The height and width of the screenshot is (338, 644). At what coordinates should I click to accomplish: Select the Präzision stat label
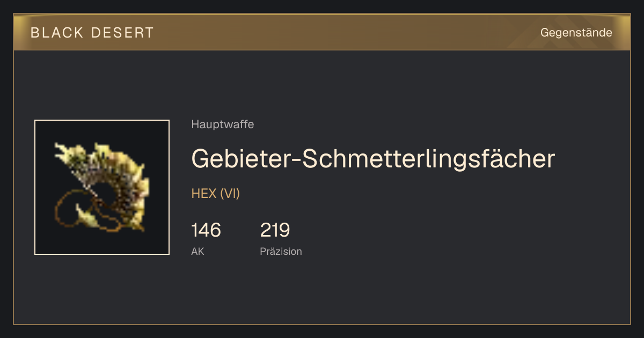point(281,251)
